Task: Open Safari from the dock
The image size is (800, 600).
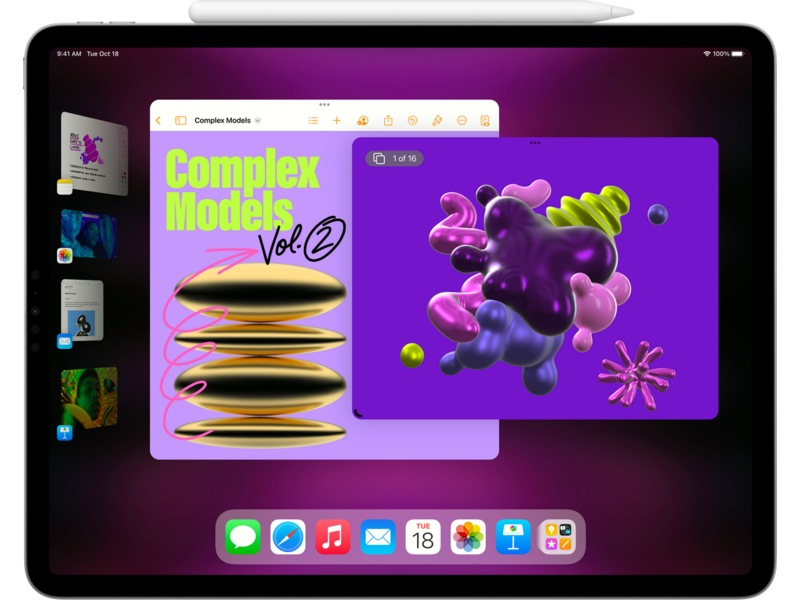Action: pyautogui.click(x=288, y=537)
